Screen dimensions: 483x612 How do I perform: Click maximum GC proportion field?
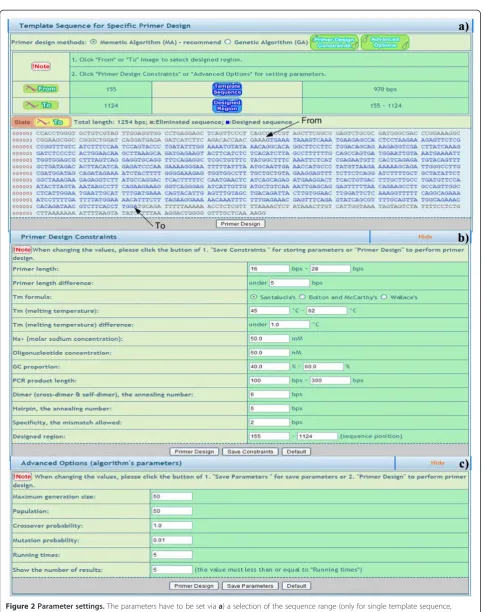coord(323,366)
